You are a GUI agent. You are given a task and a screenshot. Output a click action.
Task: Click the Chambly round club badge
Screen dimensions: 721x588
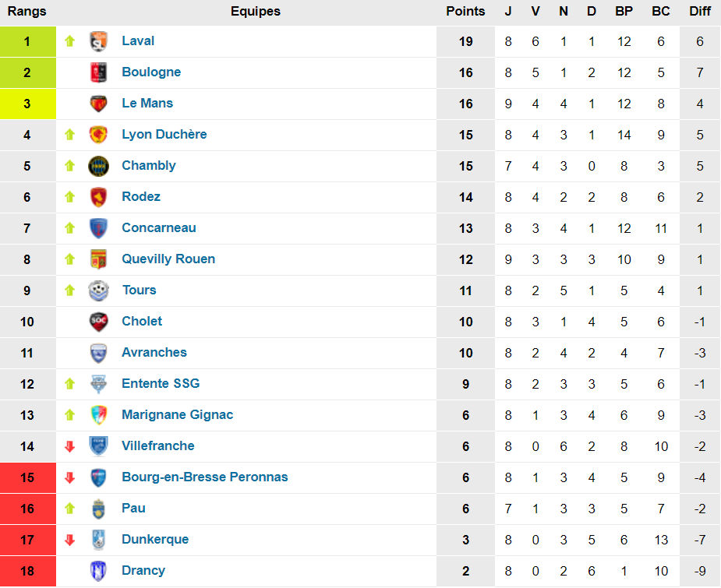98,166
